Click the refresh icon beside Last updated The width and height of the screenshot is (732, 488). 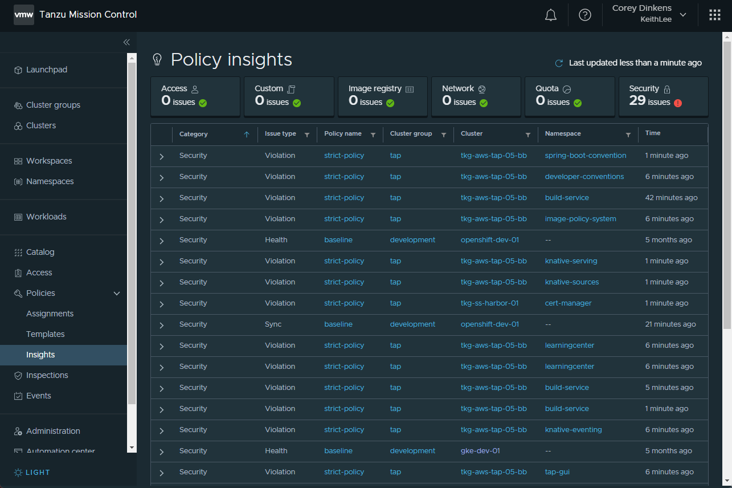pos(559,63)
